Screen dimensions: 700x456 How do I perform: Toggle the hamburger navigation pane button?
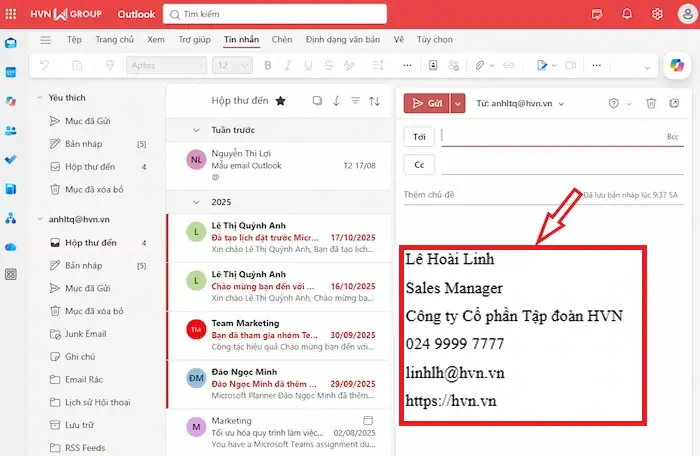[45, 40]
